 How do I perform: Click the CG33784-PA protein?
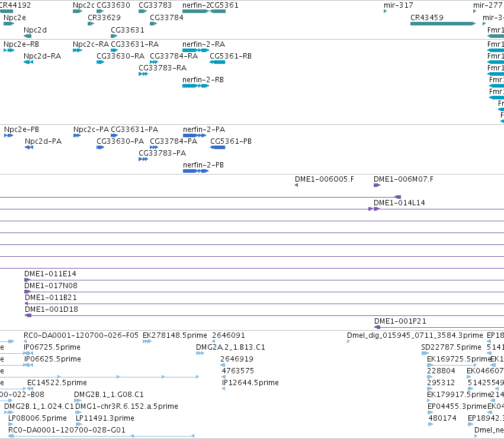[154, 147]
